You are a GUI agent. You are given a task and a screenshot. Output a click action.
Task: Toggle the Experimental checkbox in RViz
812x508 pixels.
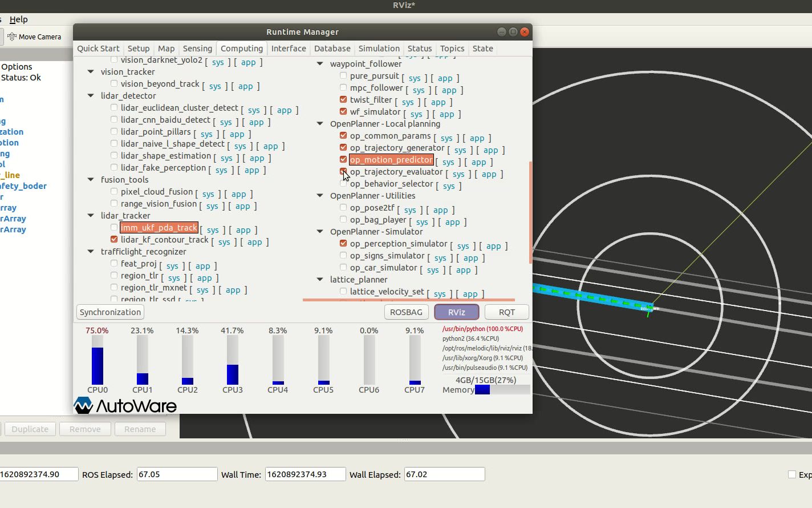pyautogui.click(x=791, y=474)
